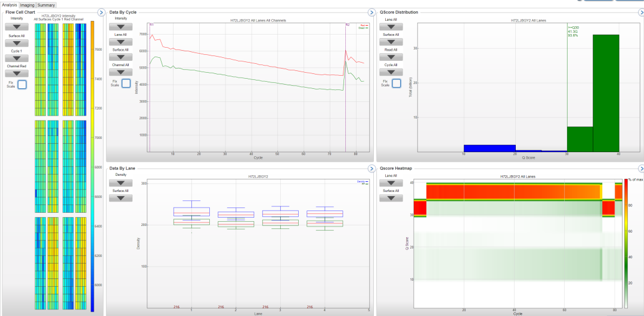The height and width of the screenshot is (316, 644).
Task: Enable Fix Scale in Flow Cell Chart
Action: pos(22,85)
